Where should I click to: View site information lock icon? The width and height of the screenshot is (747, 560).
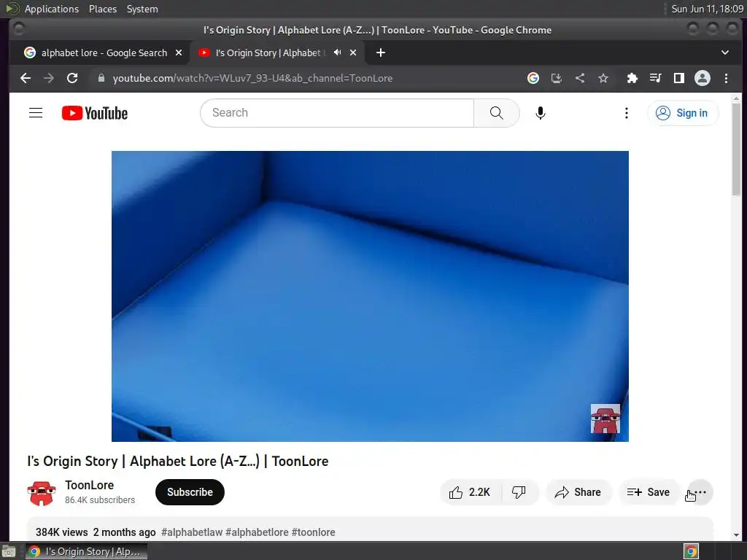[x=101, y=78]
